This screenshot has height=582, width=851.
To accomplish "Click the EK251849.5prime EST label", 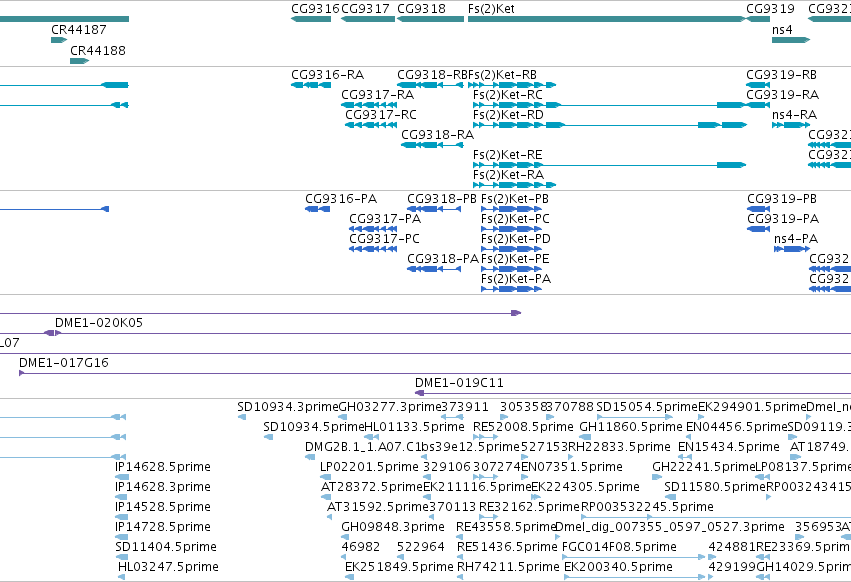I will [x=399, y=567].
